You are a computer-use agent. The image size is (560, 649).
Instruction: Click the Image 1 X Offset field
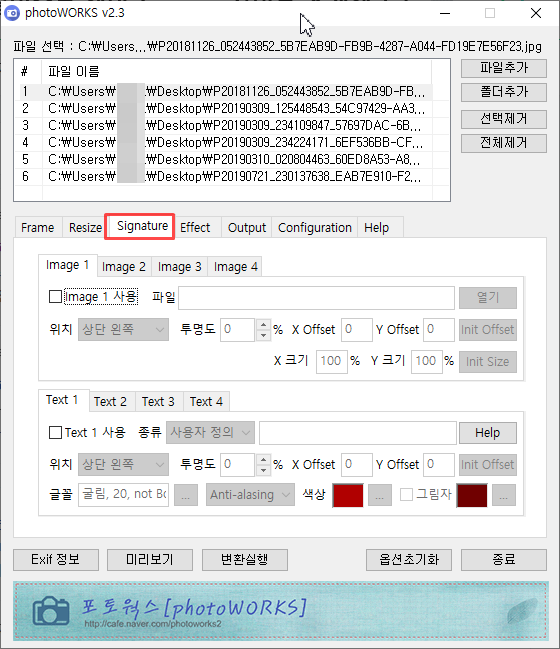[x=357, y=330]
